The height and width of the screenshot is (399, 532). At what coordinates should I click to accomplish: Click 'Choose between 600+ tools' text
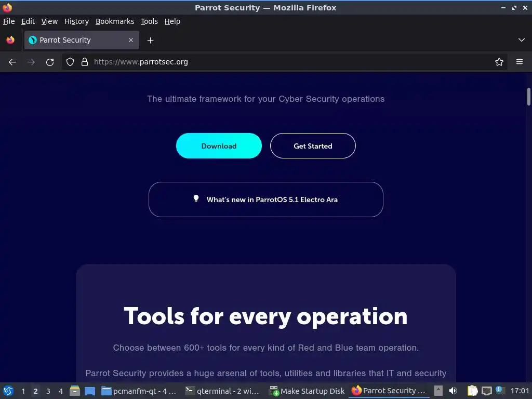(265, 348)
